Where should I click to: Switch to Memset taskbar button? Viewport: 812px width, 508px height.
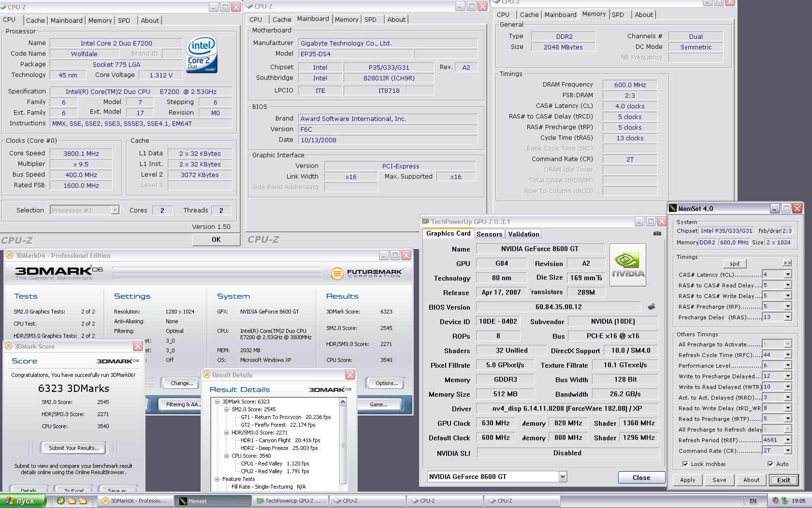(213, 501)
